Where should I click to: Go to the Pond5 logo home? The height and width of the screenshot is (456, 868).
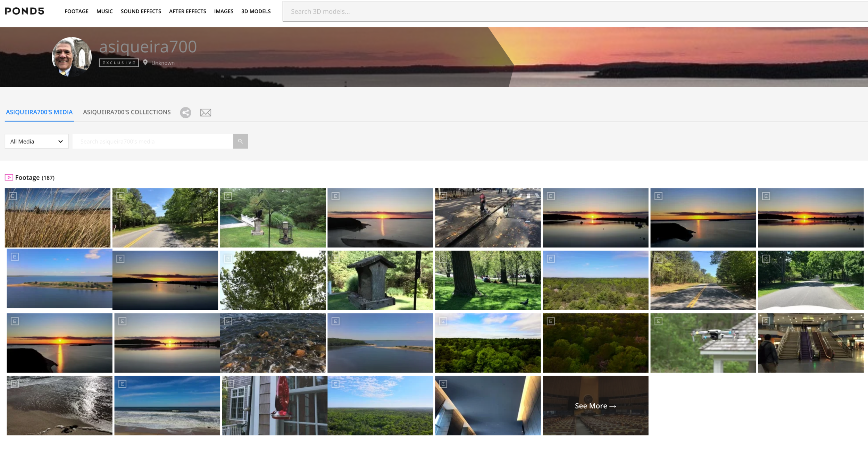coord(24,11)
